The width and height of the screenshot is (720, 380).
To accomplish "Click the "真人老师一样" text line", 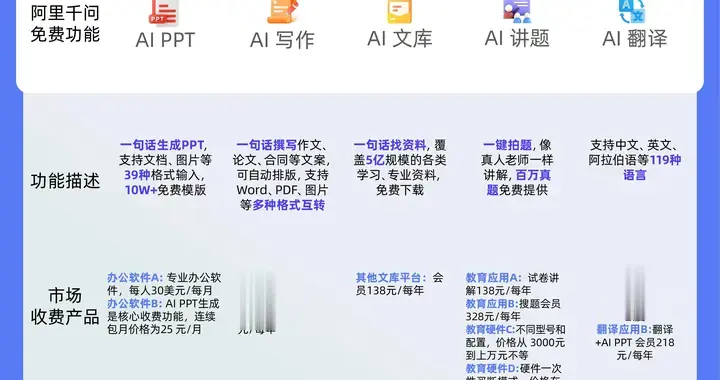I will pyautogui.click(x=517, y=160).
